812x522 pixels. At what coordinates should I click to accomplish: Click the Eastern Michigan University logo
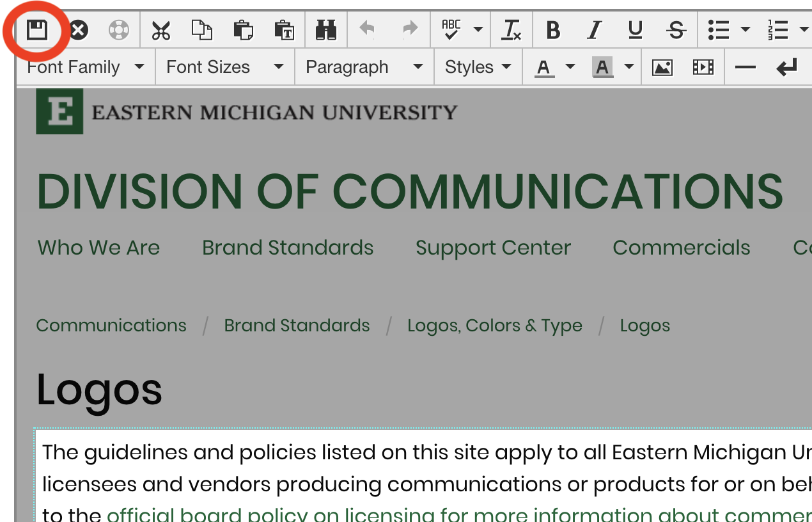pyautogui.click(x=247, y=112)
